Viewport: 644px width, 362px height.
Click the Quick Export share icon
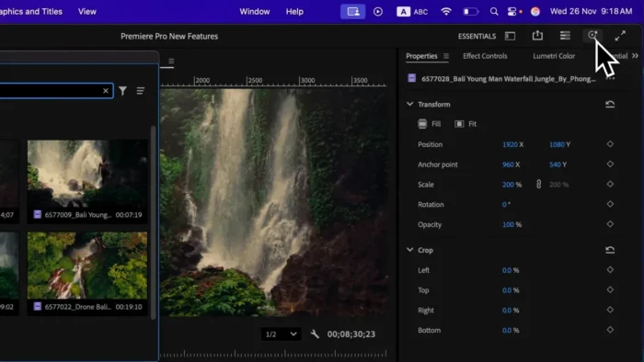(537, 36)
